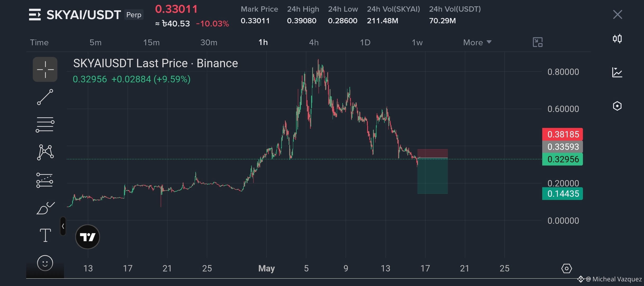Select the 15m timeframe

pyautogui.click(x=151, y=42)
